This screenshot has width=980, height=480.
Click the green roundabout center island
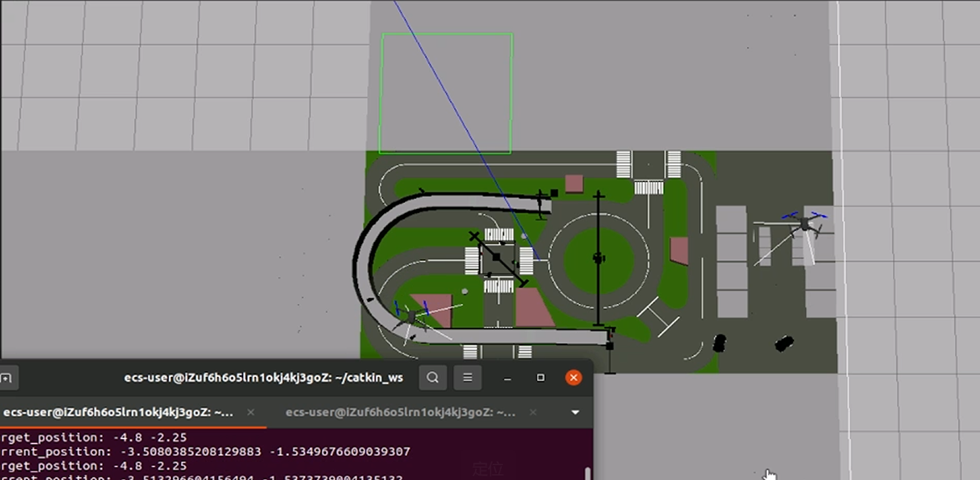pyautogui.click(x=598, y=259)
